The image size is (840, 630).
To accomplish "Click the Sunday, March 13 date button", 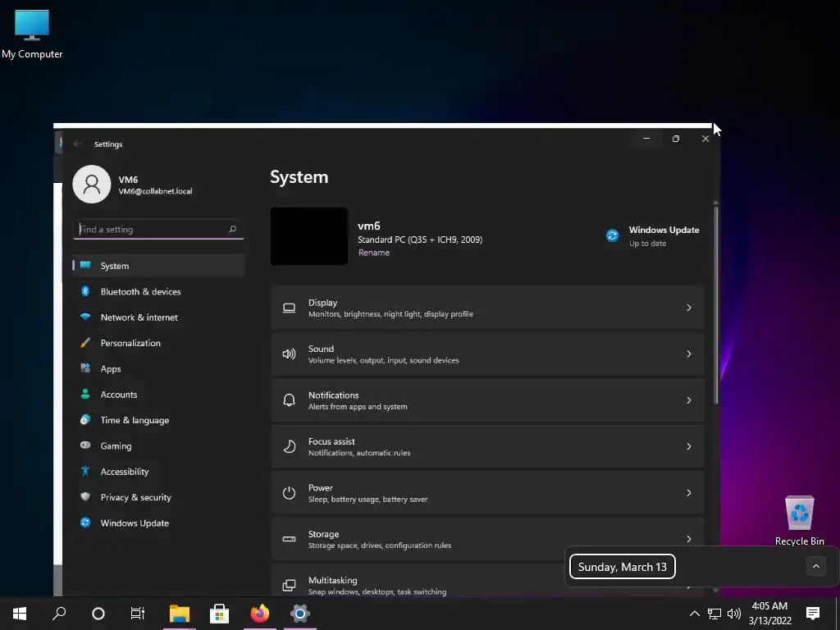I will pos(623,567).
